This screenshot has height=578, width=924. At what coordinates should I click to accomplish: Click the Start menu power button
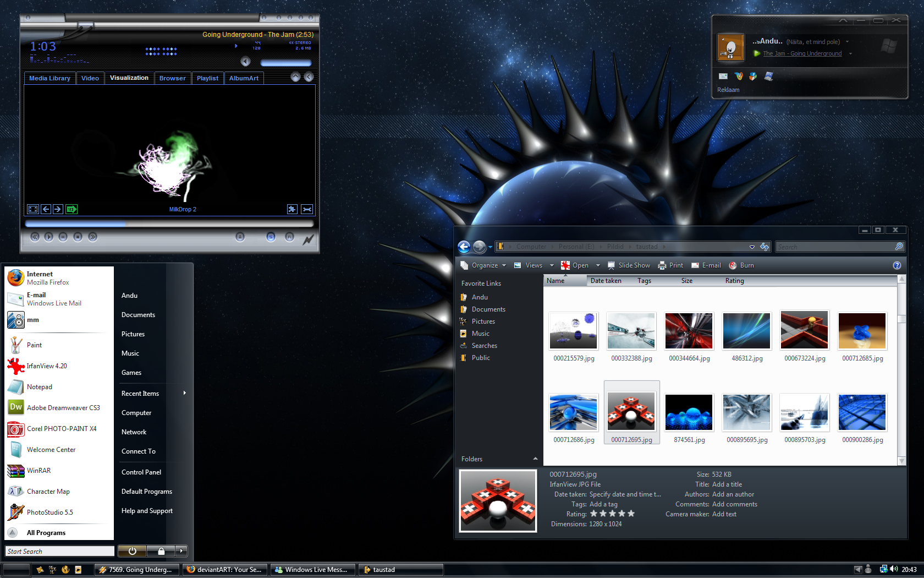pos(132,551)
